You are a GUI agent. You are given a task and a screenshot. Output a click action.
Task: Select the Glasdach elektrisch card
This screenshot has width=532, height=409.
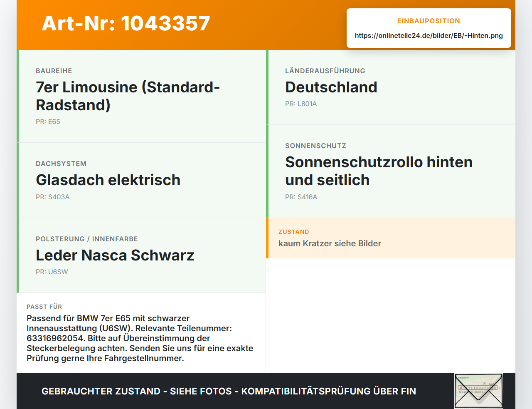click(x=141, y=180)
